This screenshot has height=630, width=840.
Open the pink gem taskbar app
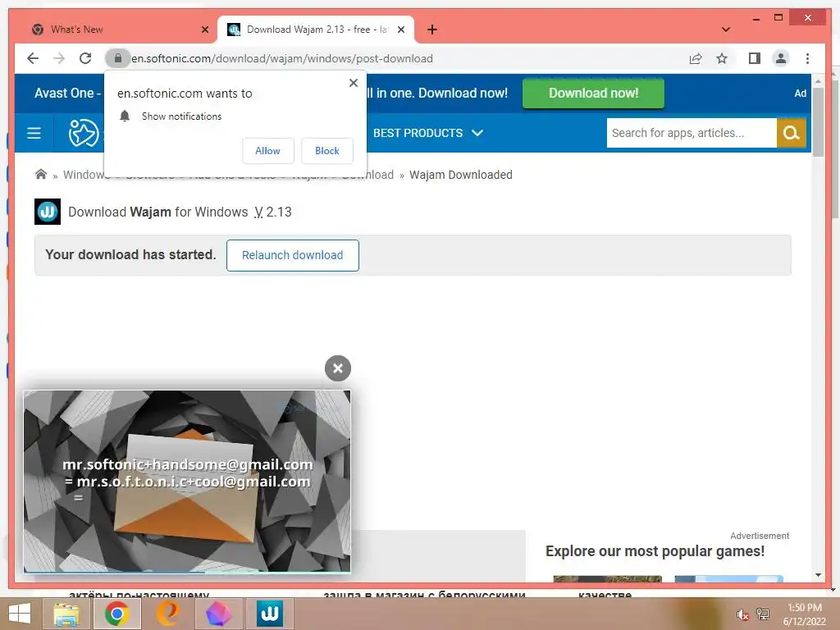pyautogui.click(x=218, y=614)
